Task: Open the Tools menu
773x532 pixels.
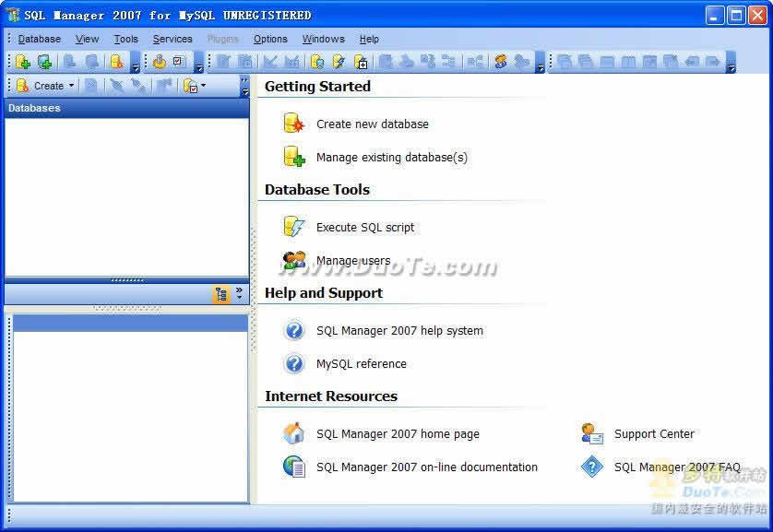Action: click(125, 39)
